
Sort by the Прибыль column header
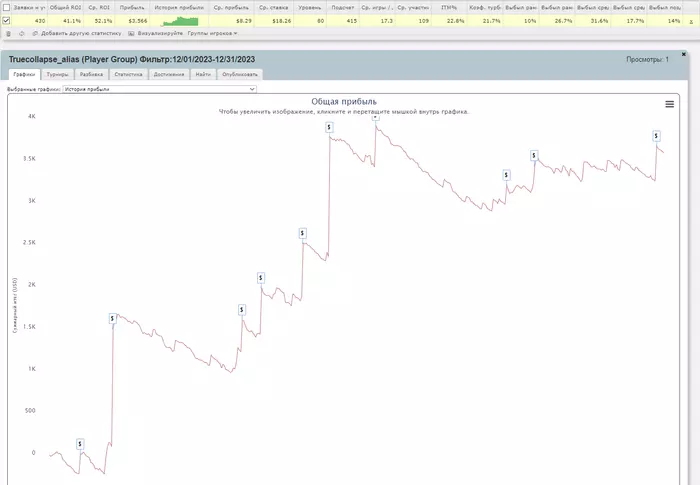[132, 8]
